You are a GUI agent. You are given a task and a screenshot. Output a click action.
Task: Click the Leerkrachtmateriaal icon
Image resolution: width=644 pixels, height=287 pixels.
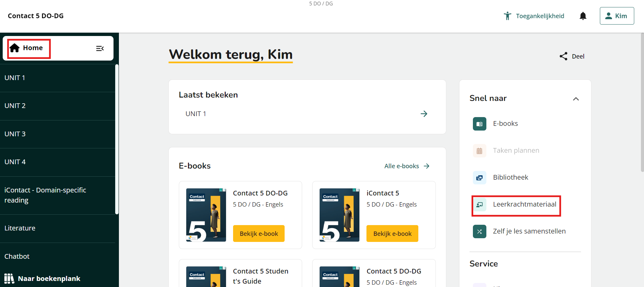(x=480, y=205)
